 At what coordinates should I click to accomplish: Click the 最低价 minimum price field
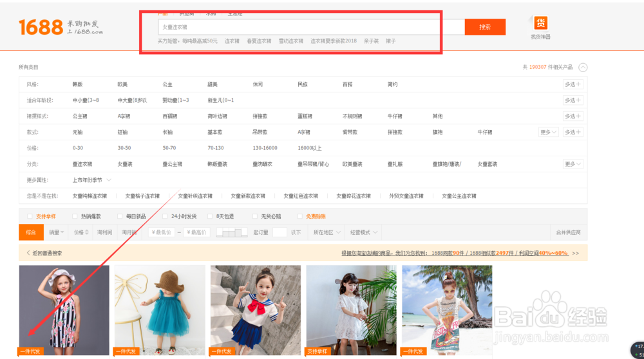click(162, 232)
